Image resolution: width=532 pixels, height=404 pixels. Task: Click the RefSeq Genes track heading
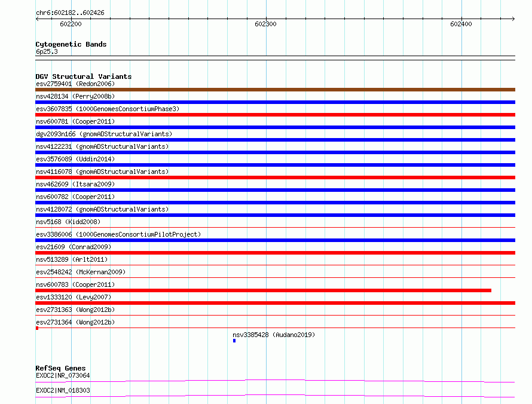tap(60, 368)
